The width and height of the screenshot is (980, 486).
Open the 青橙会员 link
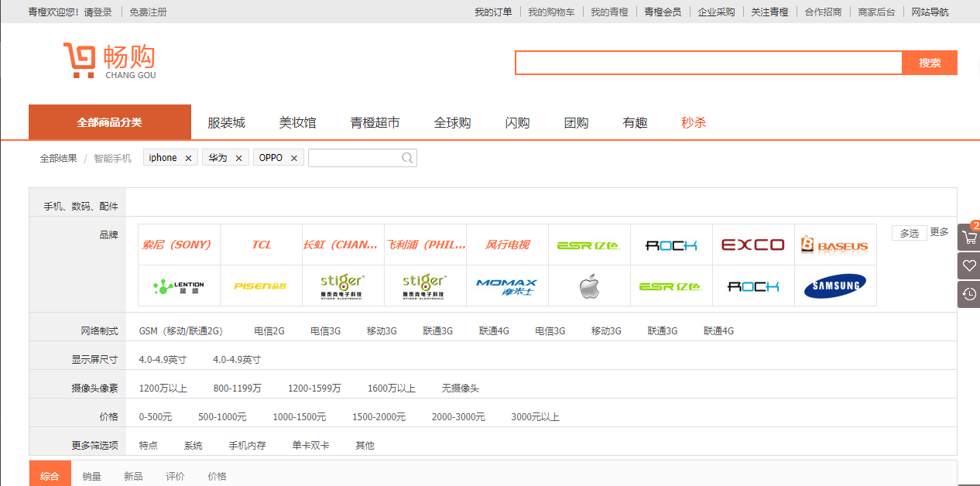[x=663, y=12]
